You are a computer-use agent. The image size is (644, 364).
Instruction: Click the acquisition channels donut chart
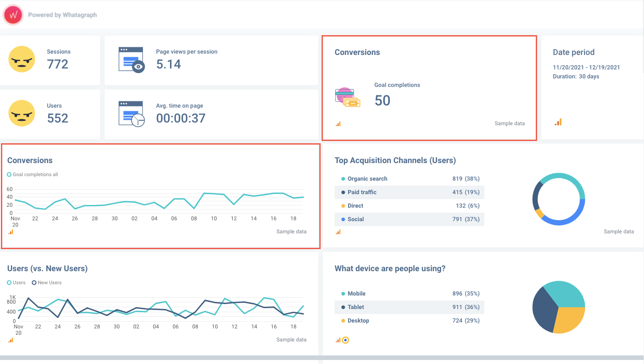(x=559, y=199)
